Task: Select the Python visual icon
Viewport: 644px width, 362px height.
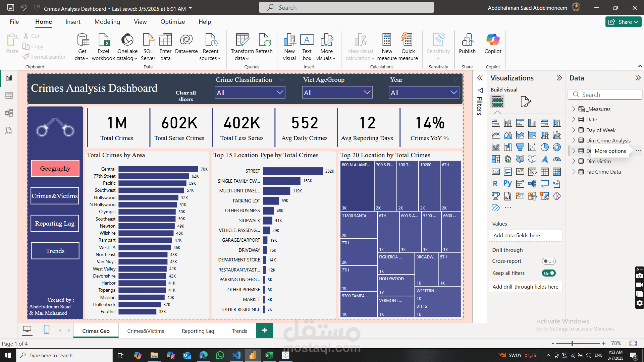Action: tap(507, 184)
